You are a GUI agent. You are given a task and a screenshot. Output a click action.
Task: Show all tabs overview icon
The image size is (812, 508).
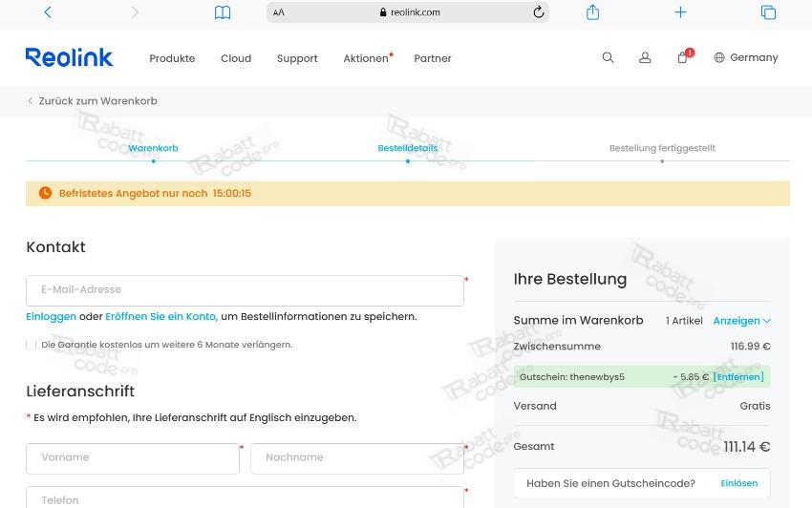(x=768, y=11)
